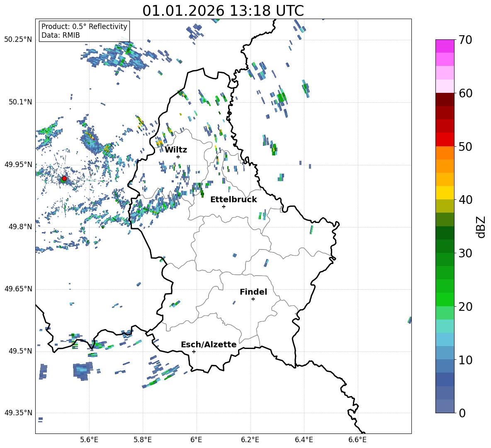Click the 20 tick on colorbar
491x448 pixels.
pyautogui.click(x=465, y=306)
